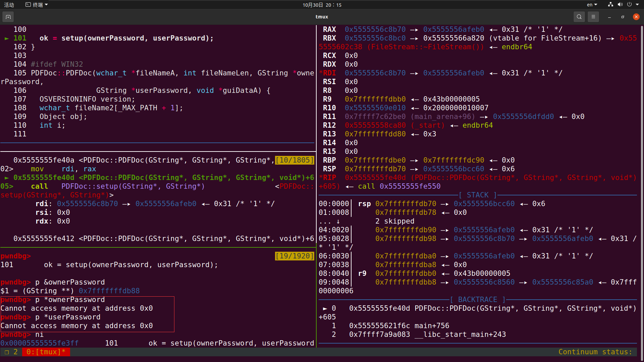Click the R11 main_arena+96 text
Viewport: 644px width, 362px height.
point(443,117)
